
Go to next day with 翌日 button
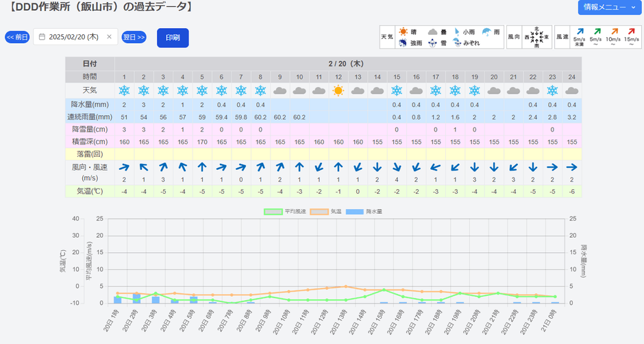pyautogui.click(x=134, y=37)
